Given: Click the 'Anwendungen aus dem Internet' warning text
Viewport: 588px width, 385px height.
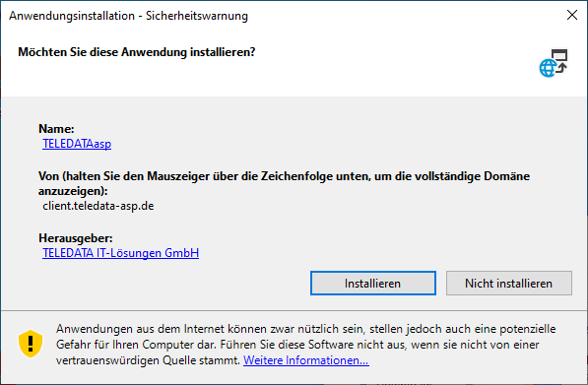Looking at the screenshot, I should [305, 345].
